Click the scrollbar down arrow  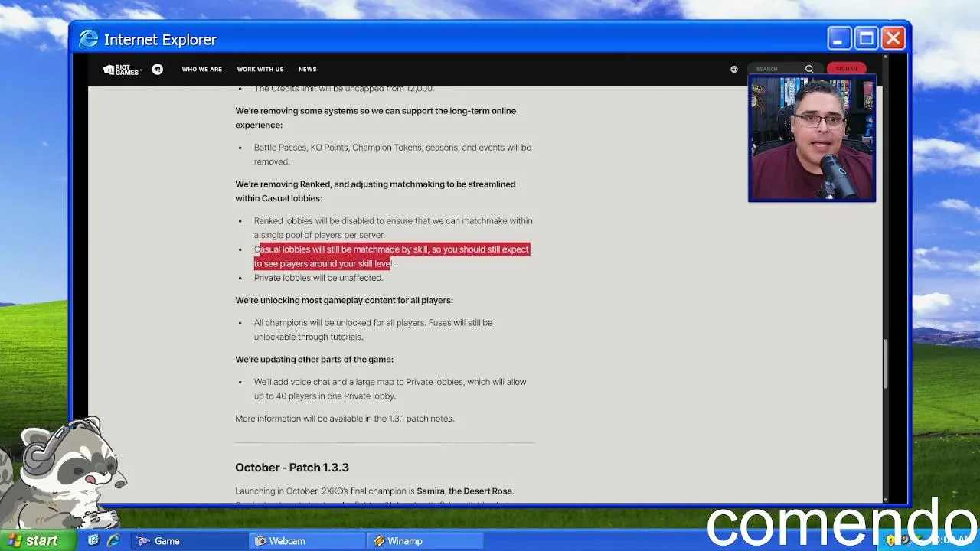pos(886,499)
